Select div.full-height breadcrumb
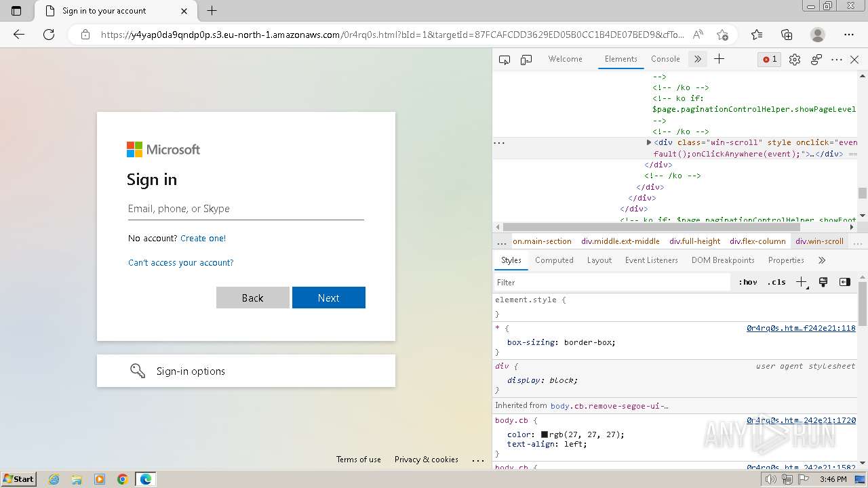The height and width of the screenshot is (488, 868). [694, 241]
